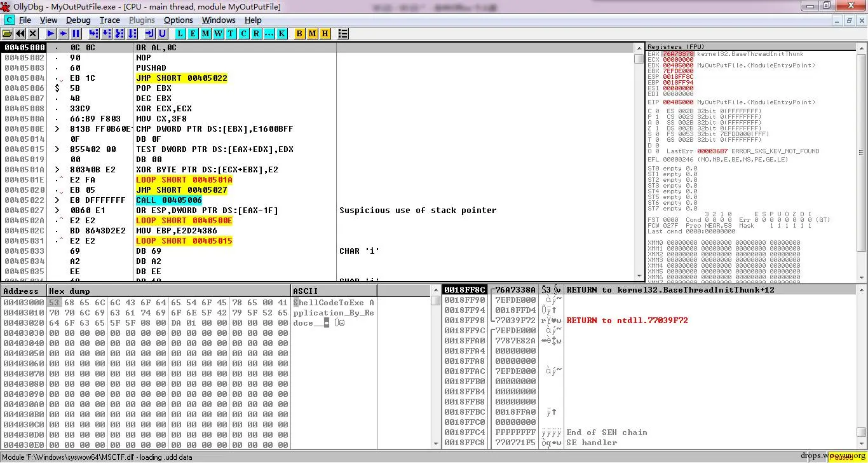Click the Hex dump column header
The width and height of the screenshot is (868, 463).
tap(169, 291)
